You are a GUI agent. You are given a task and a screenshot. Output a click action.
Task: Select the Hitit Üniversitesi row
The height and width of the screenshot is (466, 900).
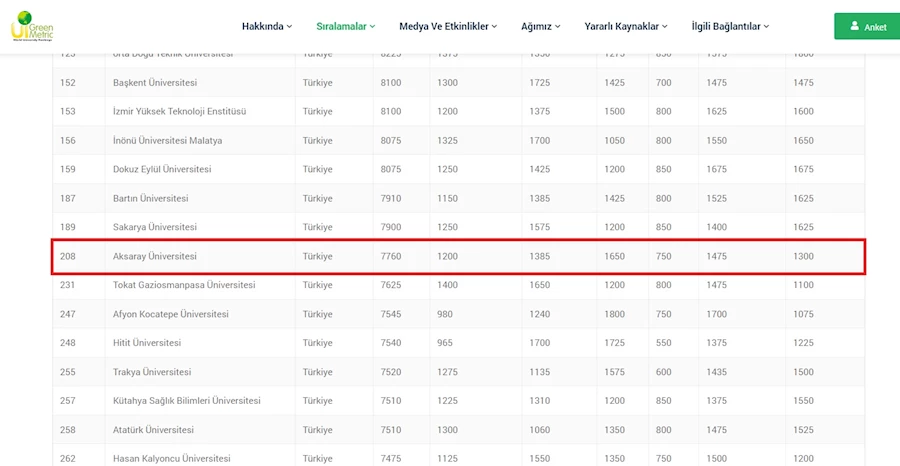coord(459,343)
